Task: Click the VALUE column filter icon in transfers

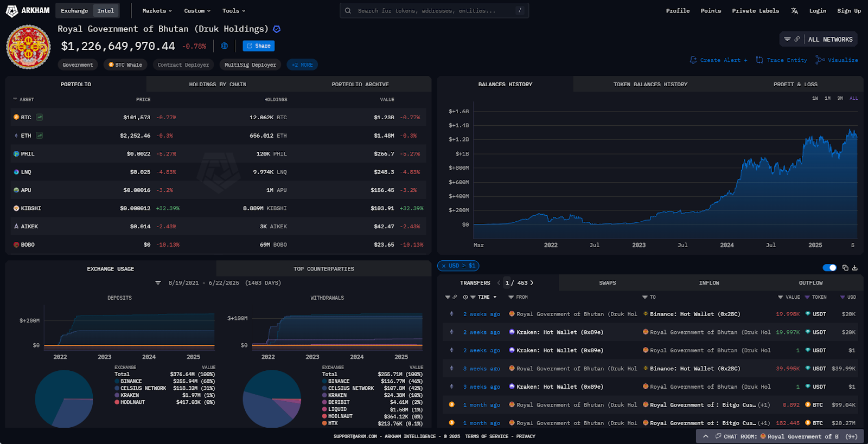Action: pos(781,297)
